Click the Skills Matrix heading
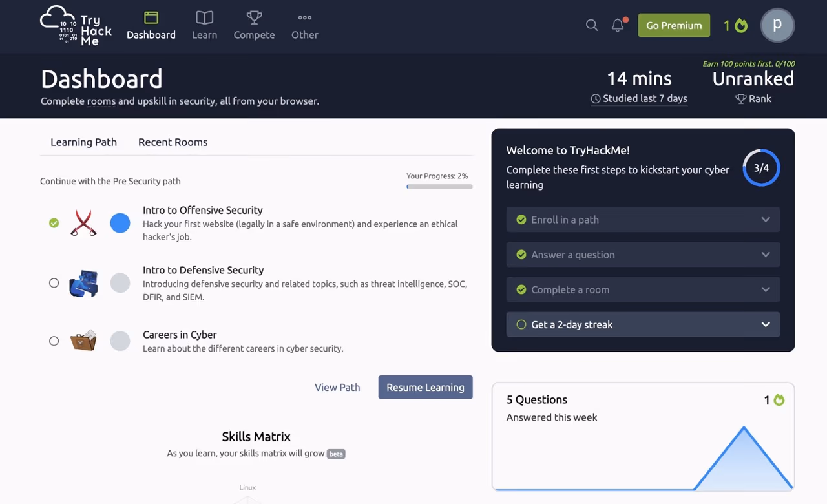827x504 pixels. (x=256, y=437)
